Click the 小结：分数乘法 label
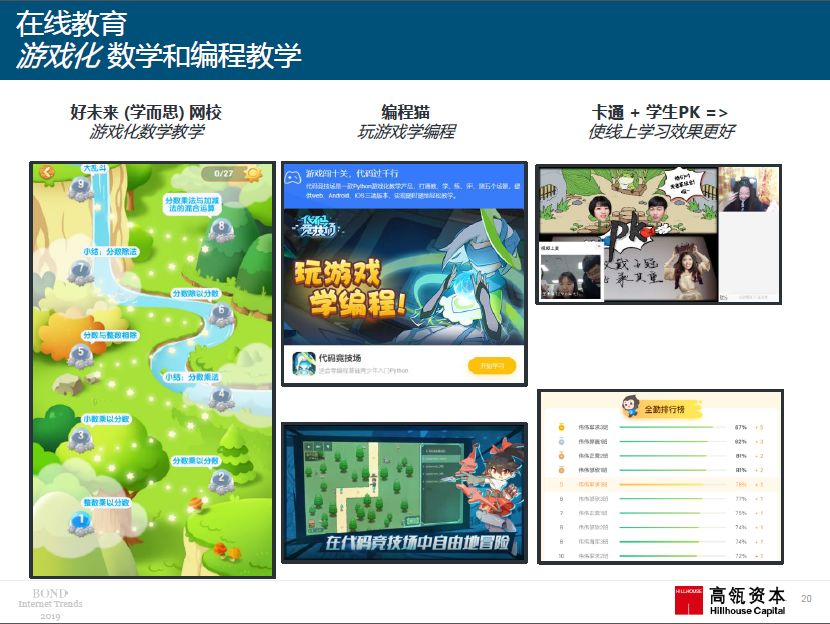This screenshot has width=830, height=624. coord(191,377)
